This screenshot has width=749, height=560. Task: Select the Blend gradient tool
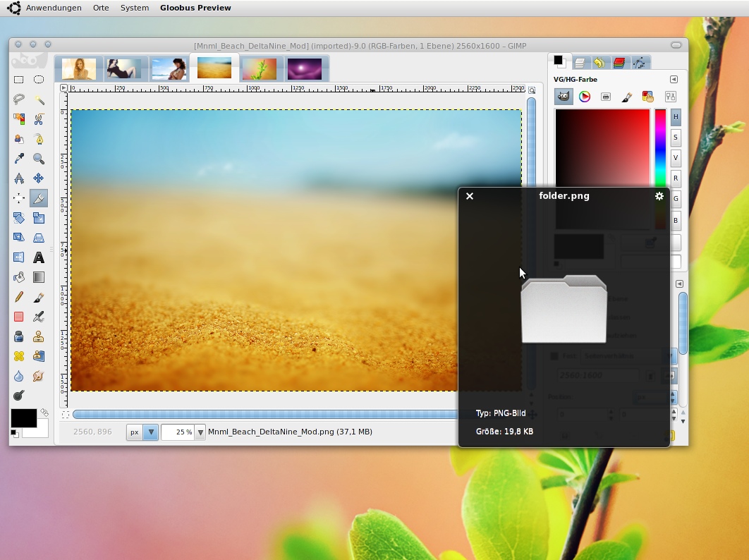click(39, 277)
